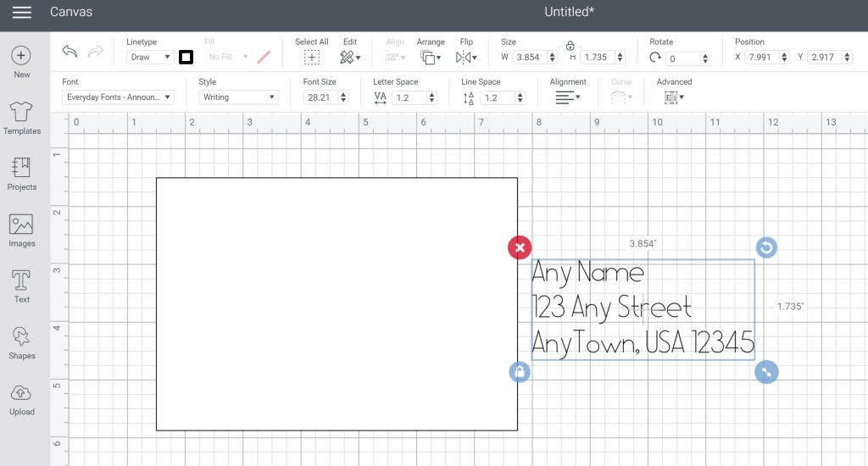This screenshot has width=868, height=466.
Task: Open the Linetype Draw dropdown
Action: tap(150, 57)
